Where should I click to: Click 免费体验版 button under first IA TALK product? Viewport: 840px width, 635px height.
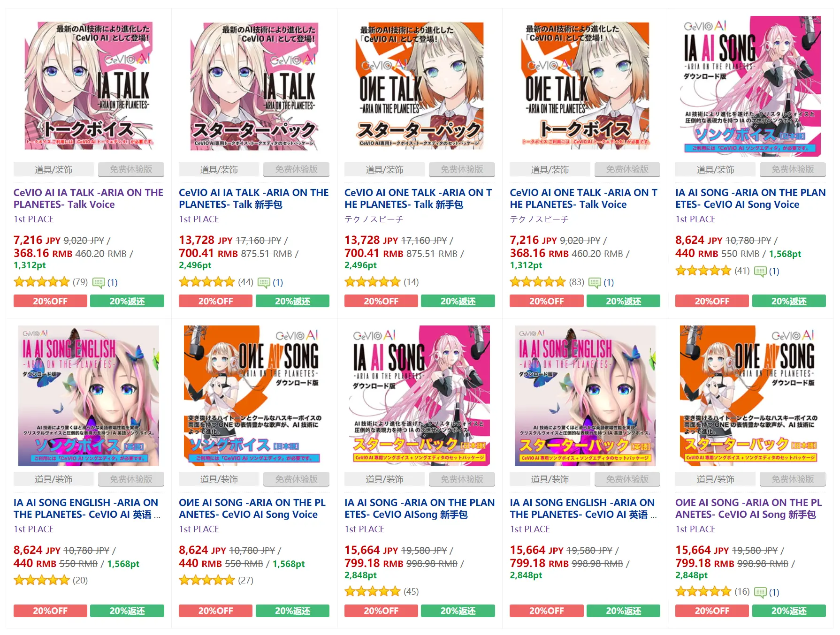[131, 169]
